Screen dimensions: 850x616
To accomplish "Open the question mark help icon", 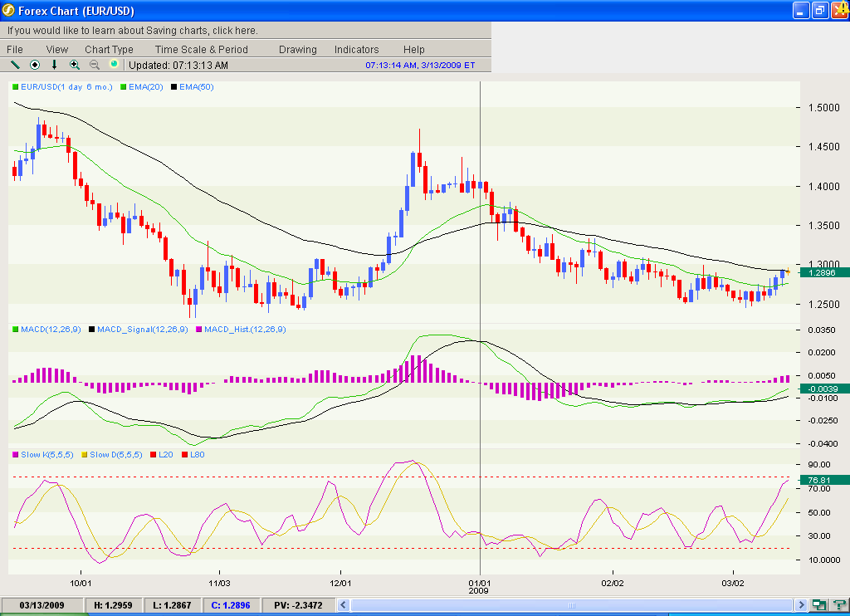I will (838, 605).
